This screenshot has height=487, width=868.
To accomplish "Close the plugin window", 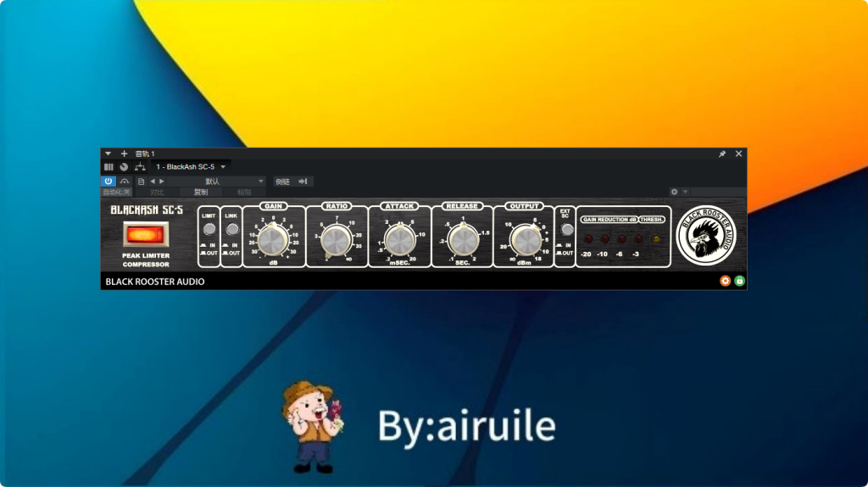I will [x=738, y=154].
